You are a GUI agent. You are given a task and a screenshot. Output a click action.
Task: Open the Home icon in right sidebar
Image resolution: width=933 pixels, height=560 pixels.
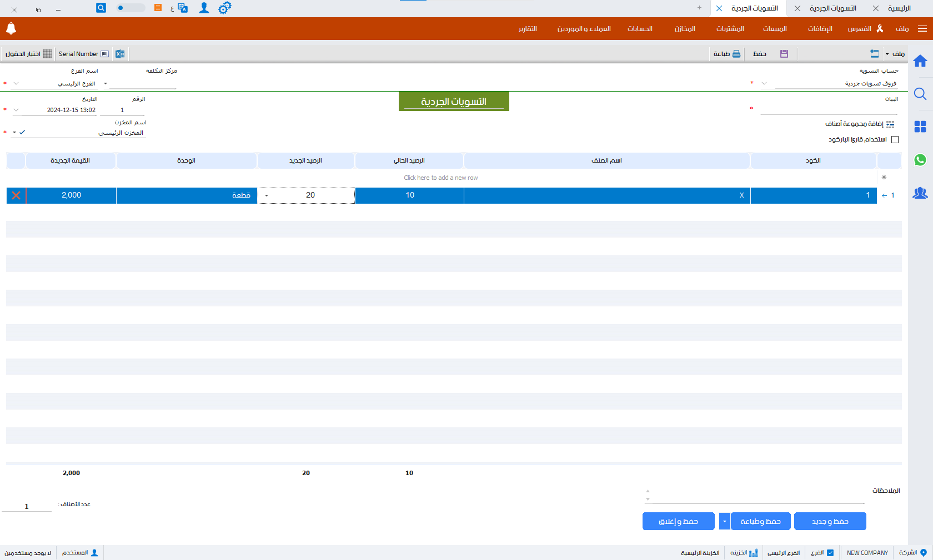click(920, 61)
